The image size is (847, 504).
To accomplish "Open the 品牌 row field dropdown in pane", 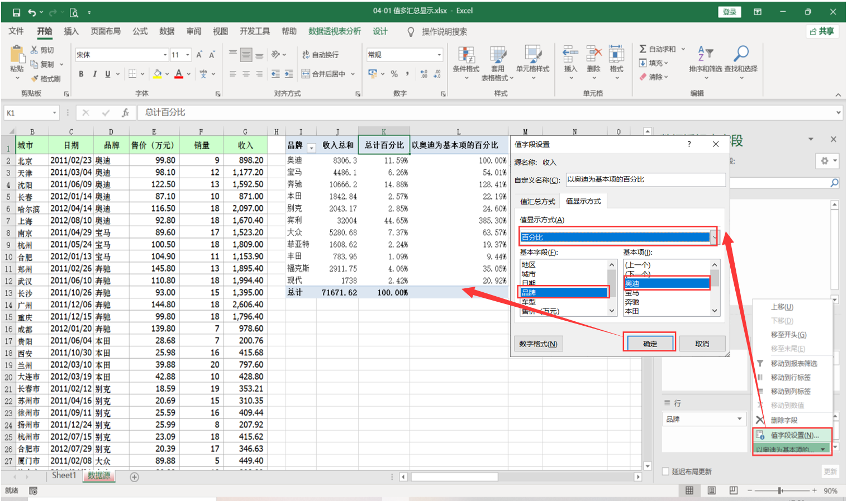I will click(740, 419).
